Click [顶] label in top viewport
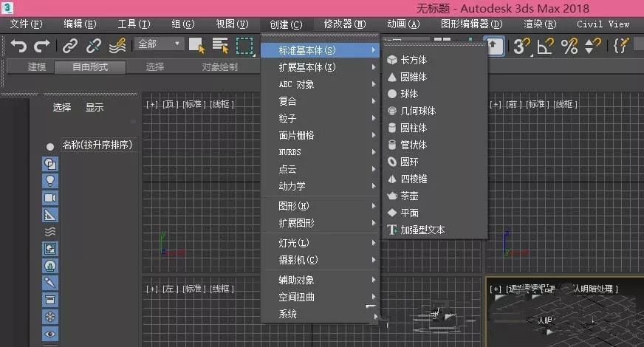Viewport: 644px width, 347px height. click(x=170, y=104)
